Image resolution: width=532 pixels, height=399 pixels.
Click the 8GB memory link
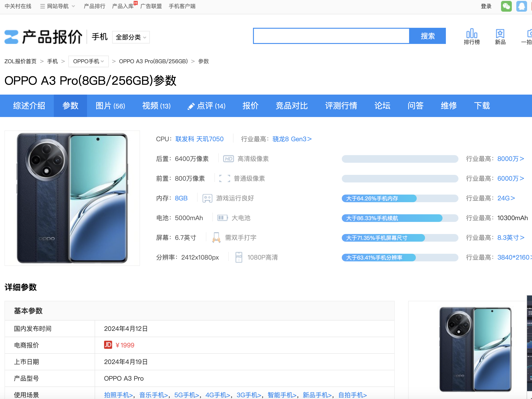(x=181, y=198)
